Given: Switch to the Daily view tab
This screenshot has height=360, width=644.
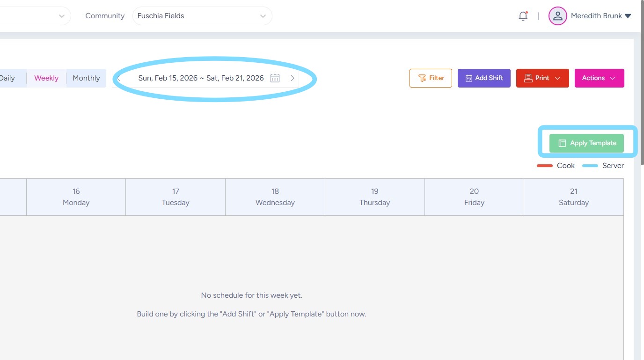Looking at the screenshot, I should point(7,78).
